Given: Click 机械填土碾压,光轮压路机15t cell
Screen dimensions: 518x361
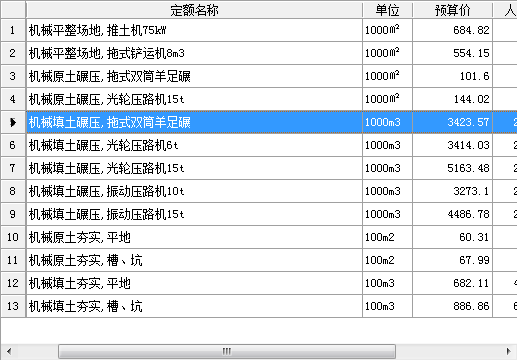Looking at the screenshot, I should pyautogui.click(x=194, y=168).
